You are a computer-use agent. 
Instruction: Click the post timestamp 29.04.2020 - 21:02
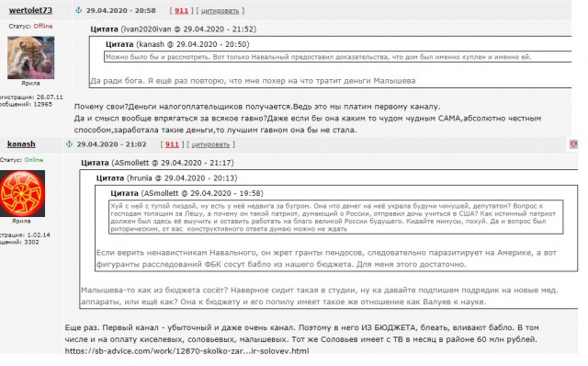coord(111,144)
